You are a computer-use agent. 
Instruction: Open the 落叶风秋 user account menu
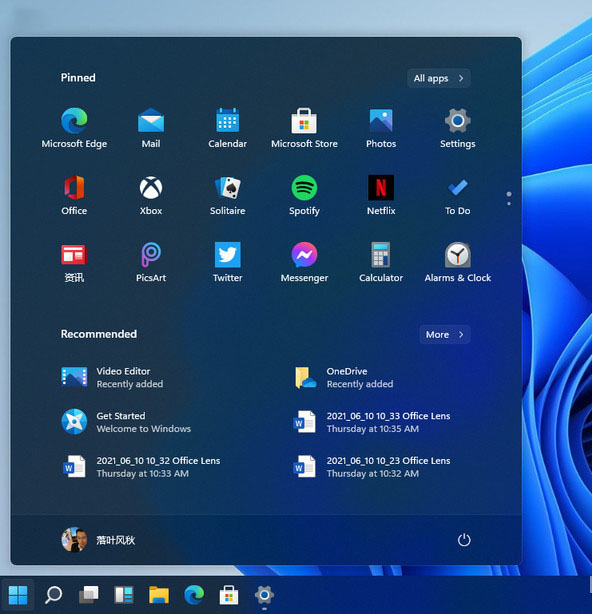click(x=98, y=540)
